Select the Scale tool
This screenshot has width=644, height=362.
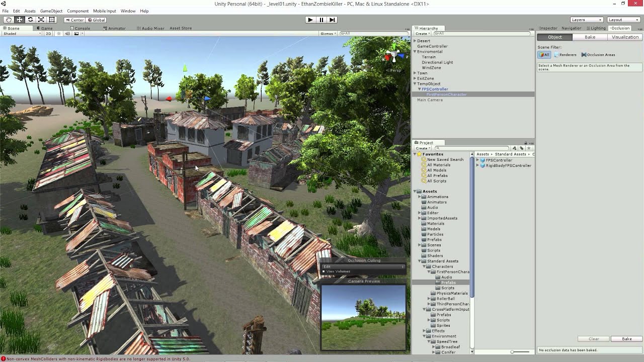click(x=41, y=20)
